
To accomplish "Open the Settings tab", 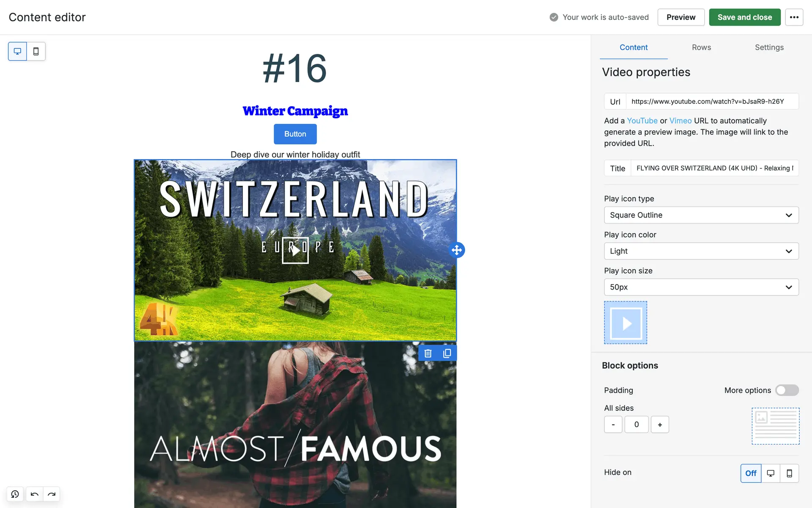I will tap(769, 47).
